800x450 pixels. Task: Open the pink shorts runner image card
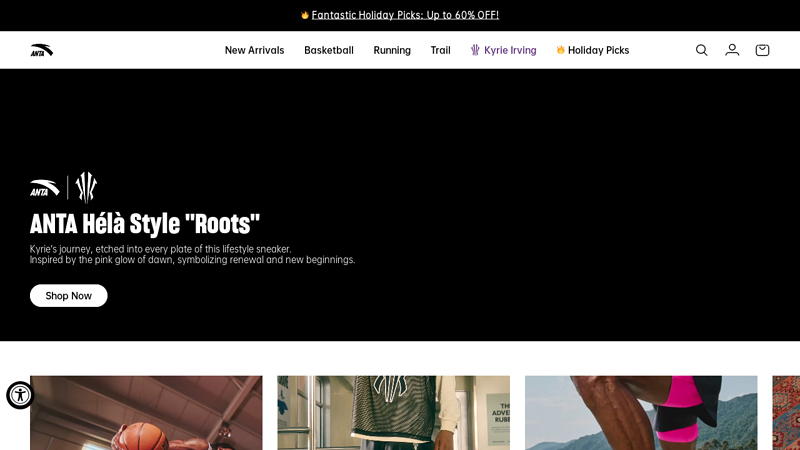(x=641, y=413)
